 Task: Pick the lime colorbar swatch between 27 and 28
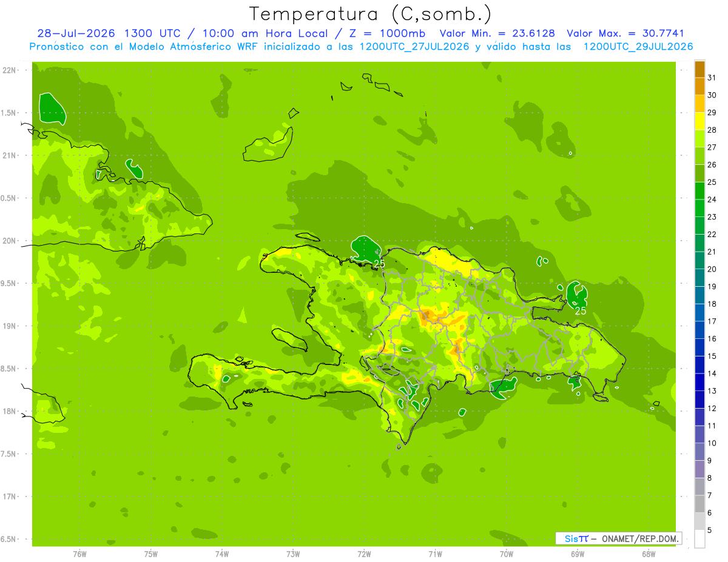699,139
